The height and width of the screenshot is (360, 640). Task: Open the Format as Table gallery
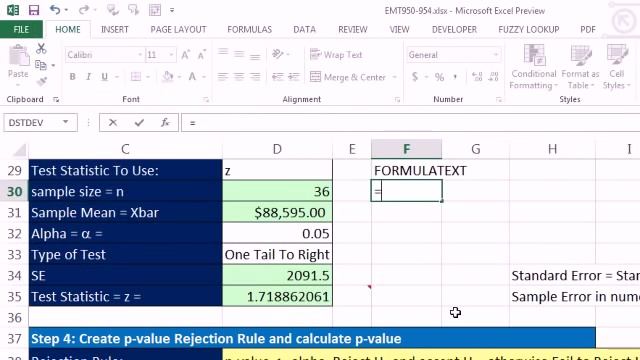(x=580, y=67)
